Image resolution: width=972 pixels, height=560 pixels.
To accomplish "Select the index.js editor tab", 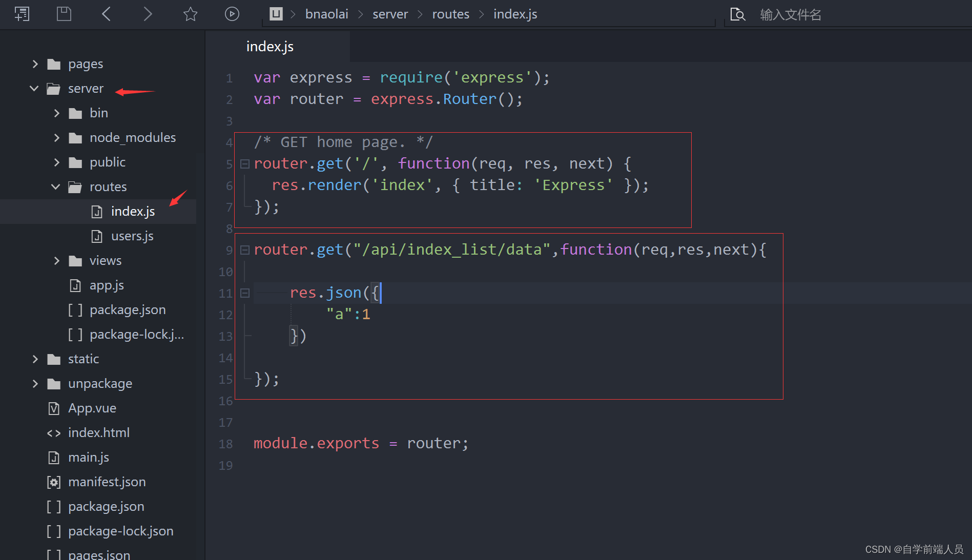I will pyautogui.click(x=270, y=46).
